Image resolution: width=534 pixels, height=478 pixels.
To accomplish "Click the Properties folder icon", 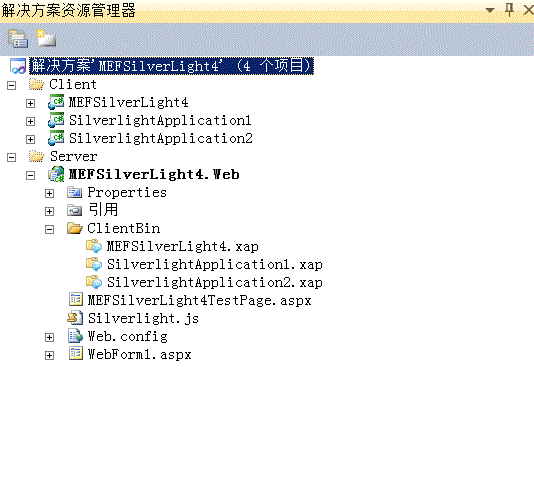I will 75,193.
